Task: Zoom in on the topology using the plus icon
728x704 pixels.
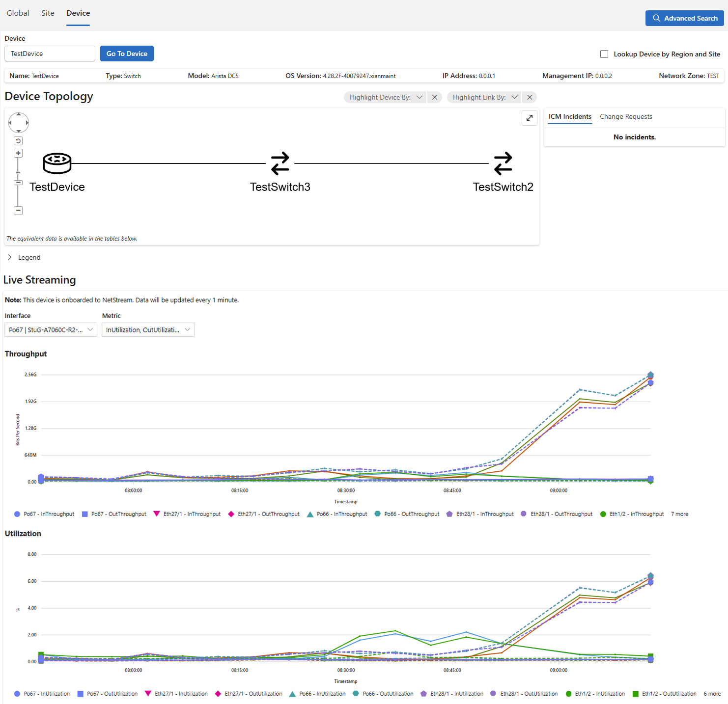Action: pos(18,153)
